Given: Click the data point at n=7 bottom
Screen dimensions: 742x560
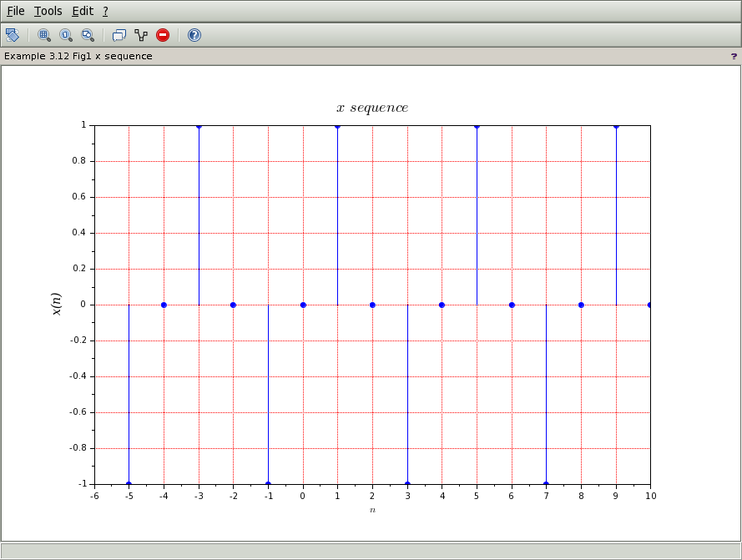Looking at the screenshot, I should 546,484.
